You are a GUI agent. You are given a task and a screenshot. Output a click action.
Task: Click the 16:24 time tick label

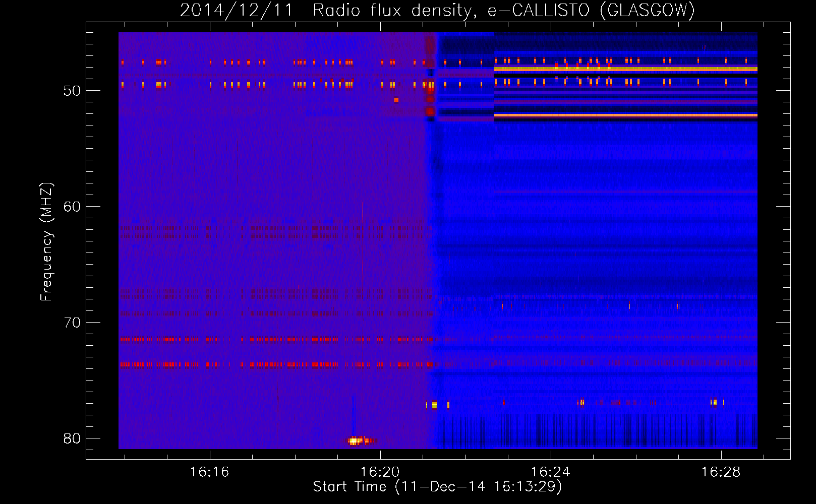point(550,472)
